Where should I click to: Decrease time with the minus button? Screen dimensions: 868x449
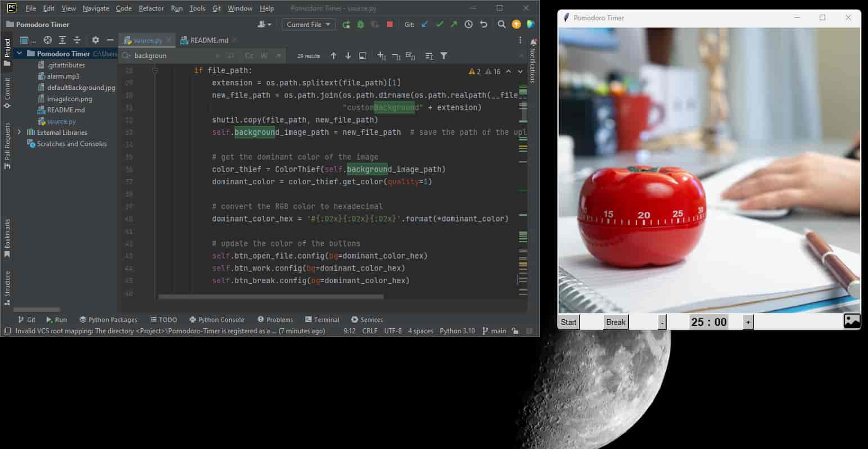click(x=662, y=322)
